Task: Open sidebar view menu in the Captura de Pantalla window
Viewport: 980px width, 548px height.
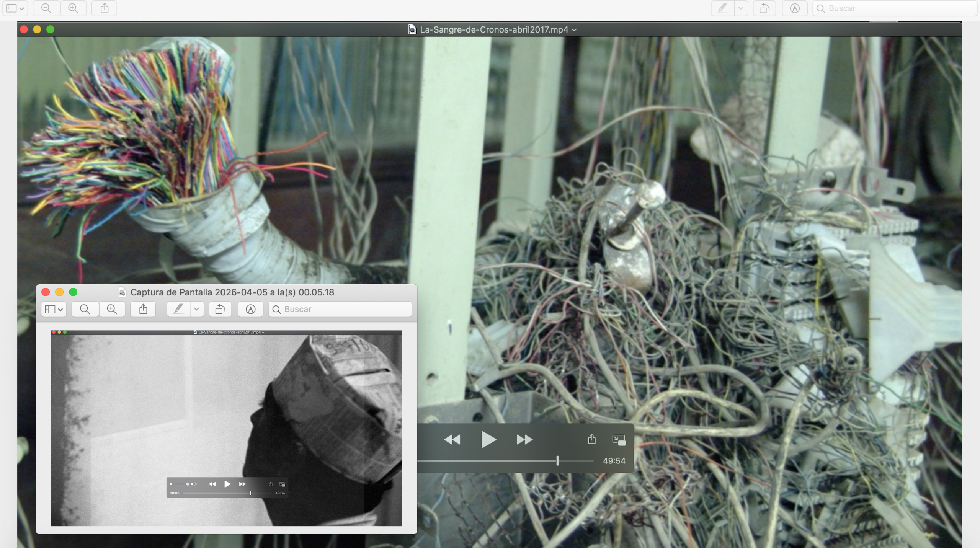Action: coord(54,309)
